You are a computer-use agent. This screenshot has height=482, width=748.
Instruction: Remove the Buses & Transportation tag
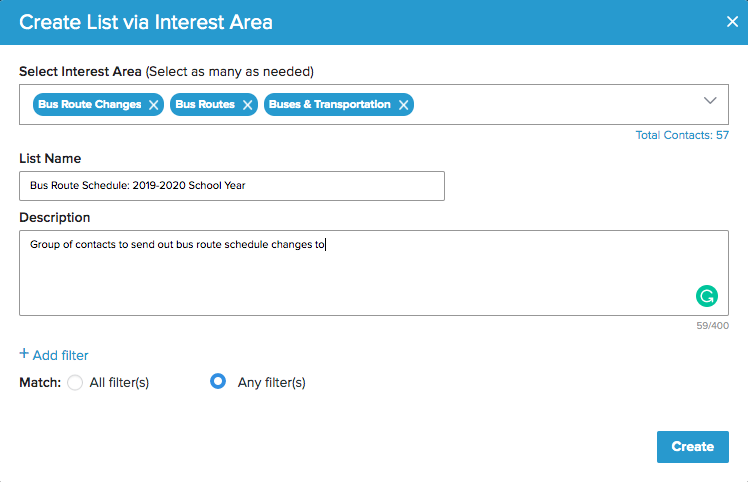(404, 105)
